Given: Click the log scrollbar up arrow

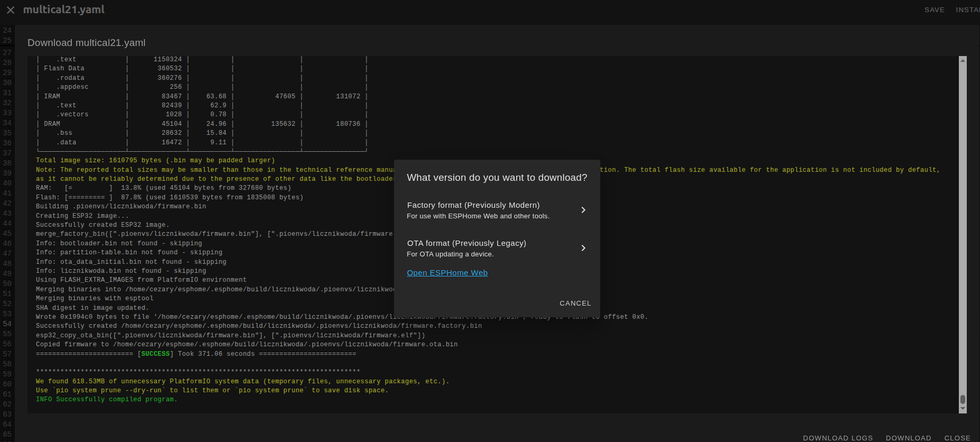Looking at the screenshot, I should (x=963, y=61).
